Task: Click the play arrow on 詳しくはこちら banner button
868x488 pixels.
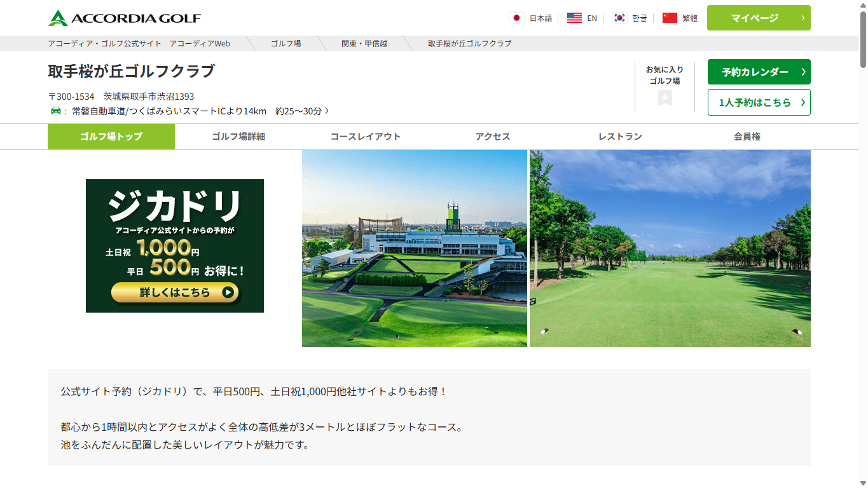Action: click(228, 292)
